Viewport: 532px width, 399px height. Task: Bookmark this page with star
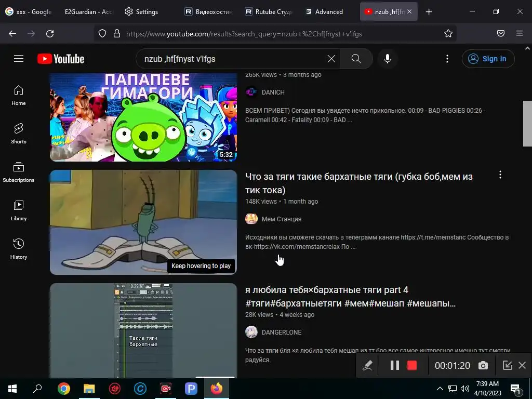448,33
